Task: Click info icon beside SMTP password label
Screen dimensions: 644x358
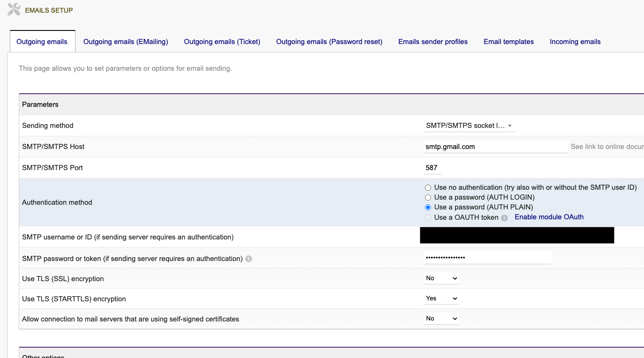Action: (249, 259)
